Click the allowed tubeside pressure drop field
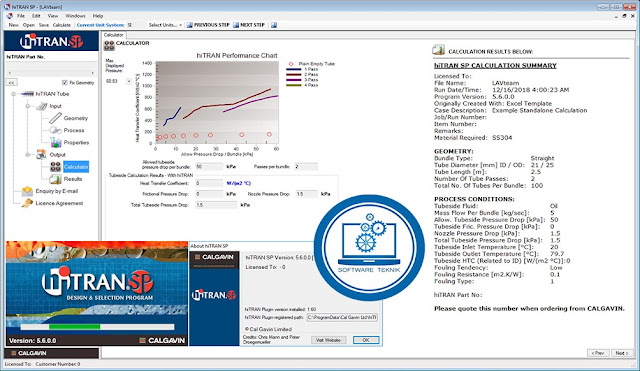The width and height of the screenshot is (640, 371). coord(209,167)
